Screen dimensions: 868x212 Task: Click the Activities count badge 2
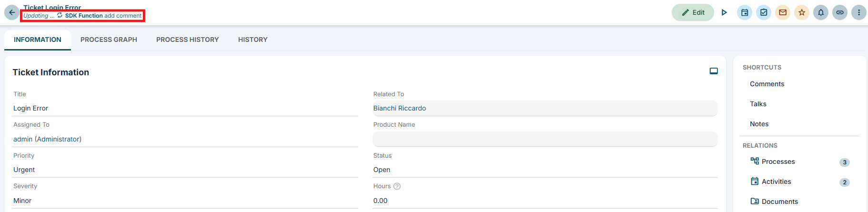click(x=845, y=182)
